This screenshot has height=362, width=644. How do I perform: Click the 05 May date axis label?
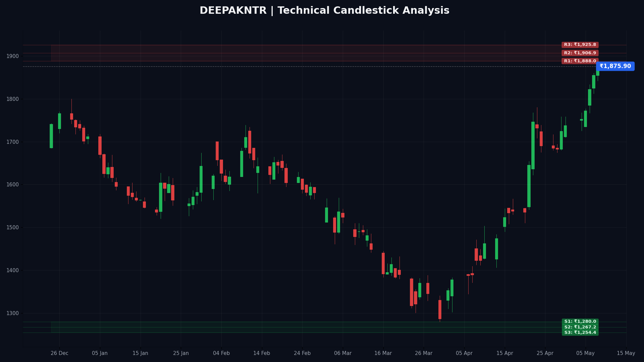pyautogui.click(x=586, y=353)
